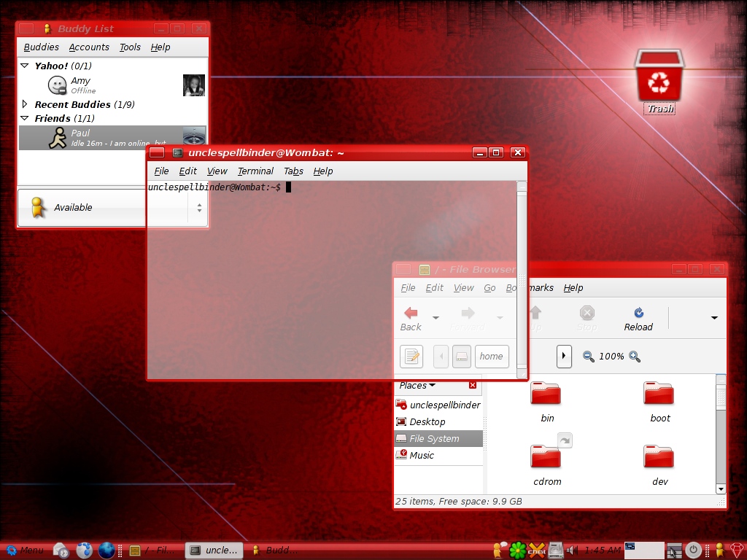Open the cdrom folder link
This screenshot has height=560, width=747.
pyautogui.click(x=547, y=461)
